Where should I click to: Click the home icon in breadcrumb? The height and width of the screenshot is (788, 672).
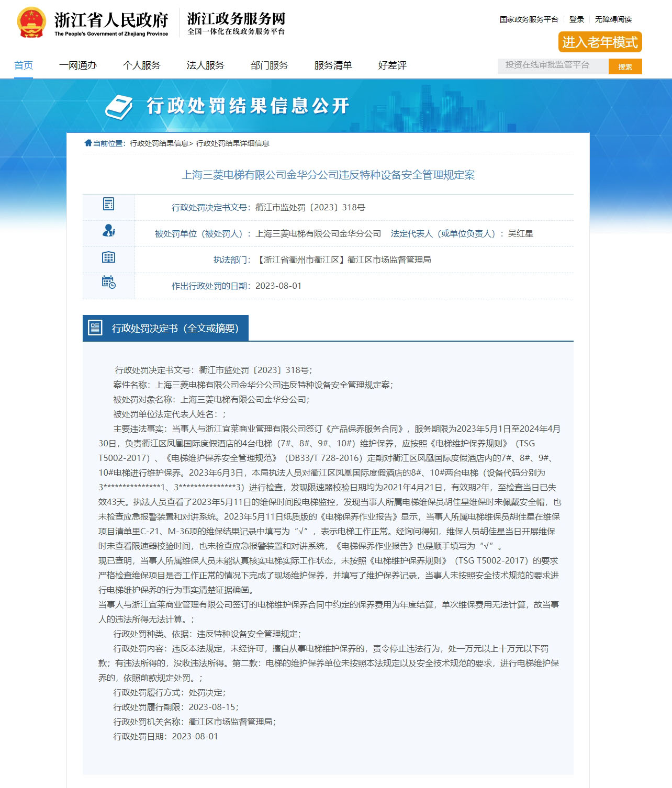(88, 143)
